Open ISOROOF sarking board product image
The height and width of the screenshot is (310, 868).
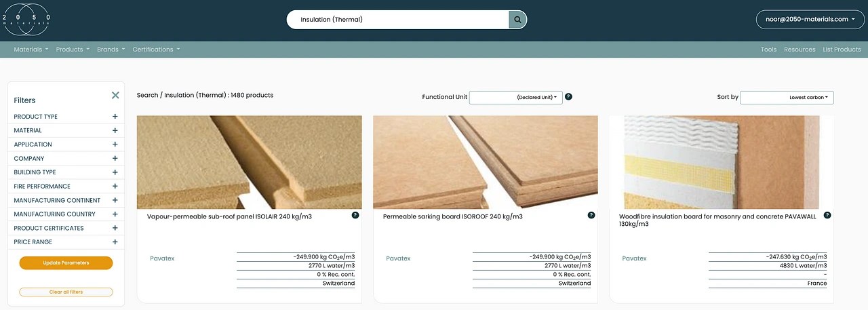pyautogui.click(x=486, y=162)
